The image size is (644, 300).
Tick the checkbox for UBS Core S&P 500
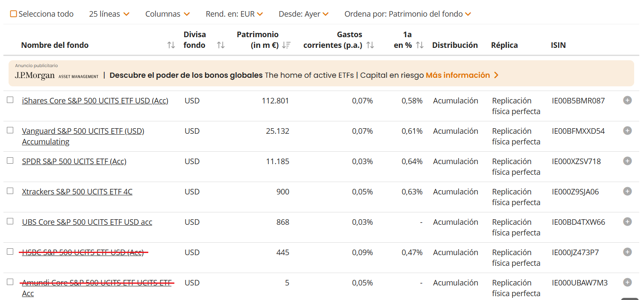coord(10,221)
